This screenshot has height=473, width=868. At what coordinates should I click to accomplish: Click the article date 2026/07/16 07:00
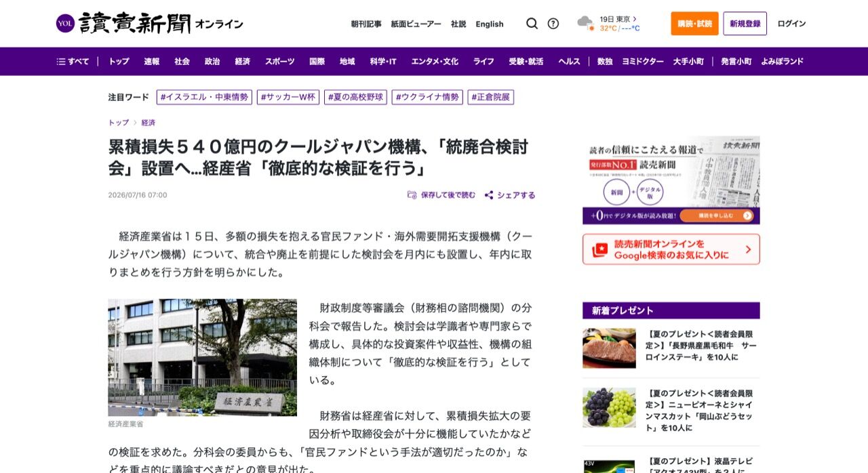[x=138, y=195]
